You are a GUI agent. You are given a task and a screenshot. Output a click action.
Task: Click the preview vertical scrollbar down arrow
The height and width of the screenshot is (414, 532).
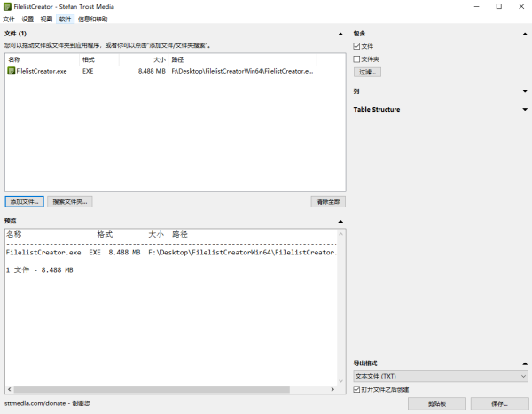click(x=341, y=381)
